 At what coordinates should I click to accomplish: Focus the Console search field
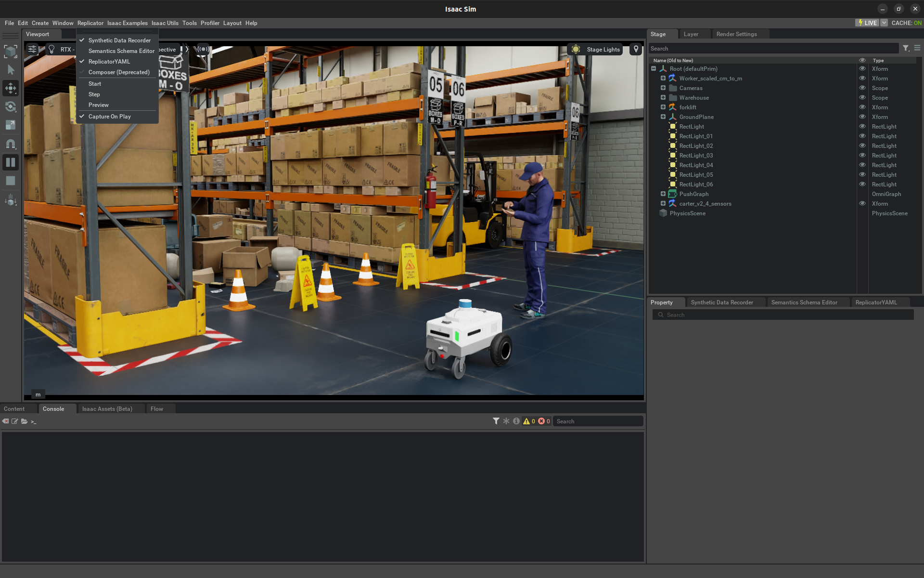point(598,421)
